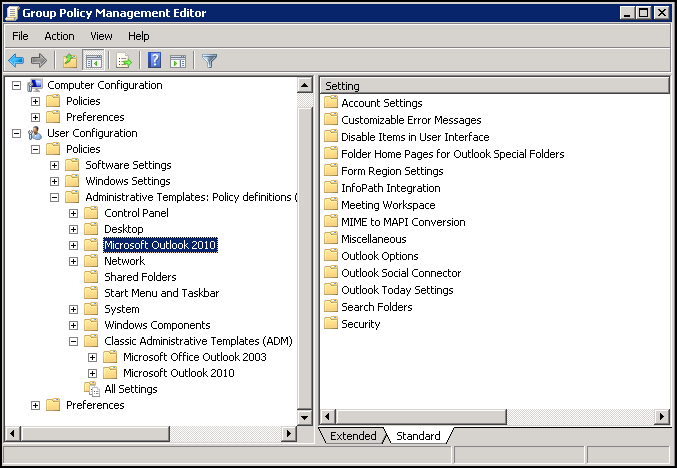The height and width of the screenshot is (468, 677).
Task: Open the View menu
Action: pos(101,36)
